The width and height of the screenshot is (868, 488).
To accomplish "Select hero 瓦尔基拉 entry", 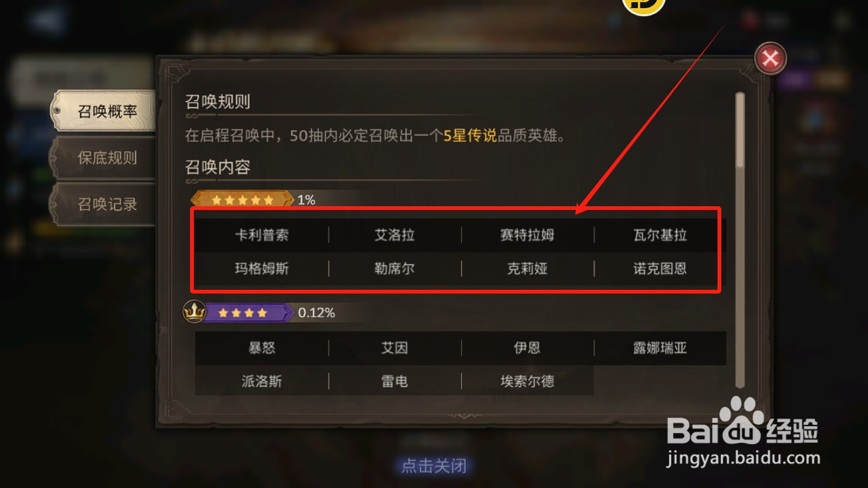I will [659, 235].
